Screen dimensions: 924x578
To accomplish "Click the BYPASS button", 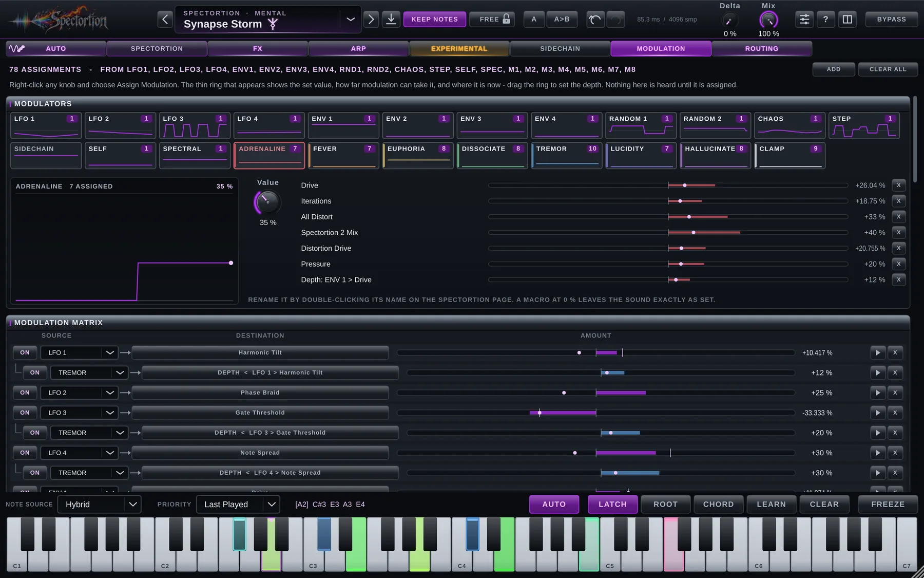I will tap(891, 20).
